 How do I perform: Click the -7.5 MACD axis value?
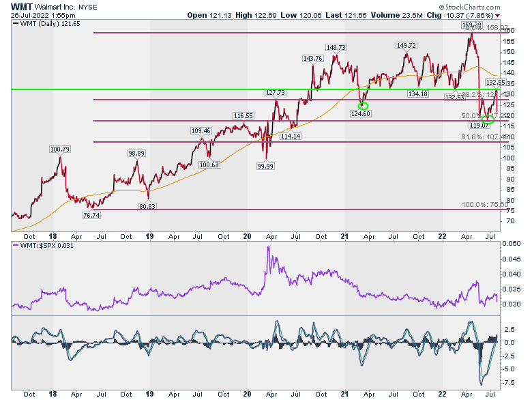pos(509,383)
